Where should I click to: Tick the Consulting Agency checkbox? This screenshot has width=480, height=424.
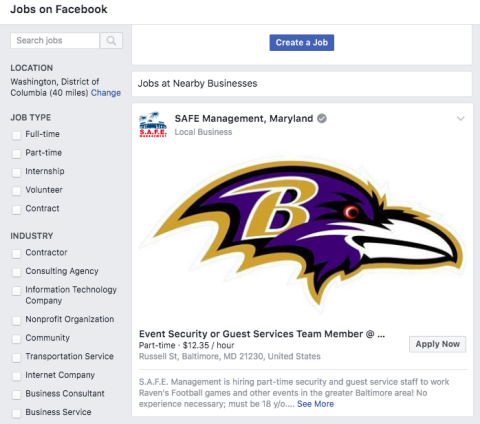click(16, 272)
